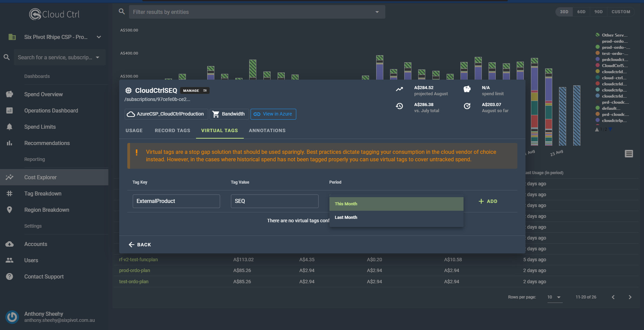Screen dimensions: 644x330
Task: Expand the Six Pivot Rhipe CSP selector
Action: coord(99,37)
